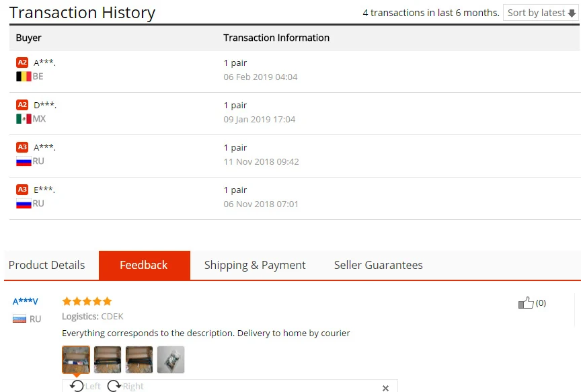581x392 pixels.
Task: Open the fourth review photo of packaged parts
Action: pyautogui.click(x=171, y=360)
